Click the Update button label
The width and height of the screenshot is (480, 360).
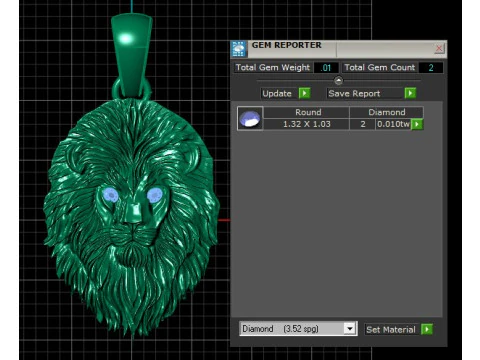(277, 94)
